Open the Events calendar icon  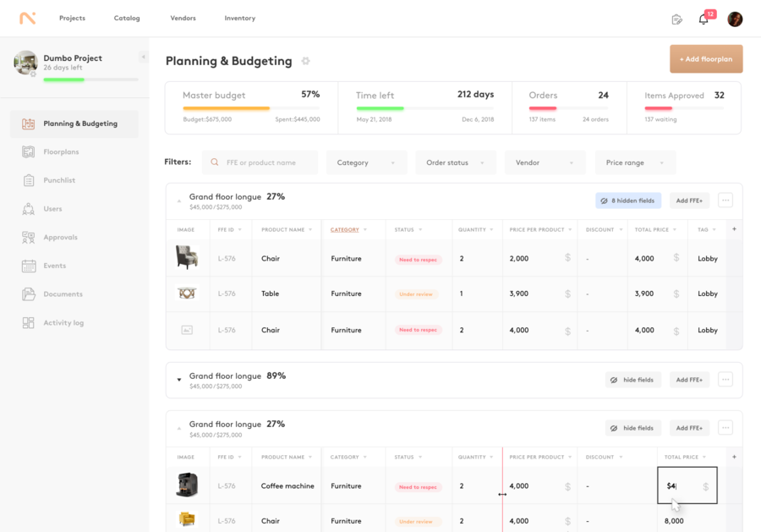click(27, 266)
